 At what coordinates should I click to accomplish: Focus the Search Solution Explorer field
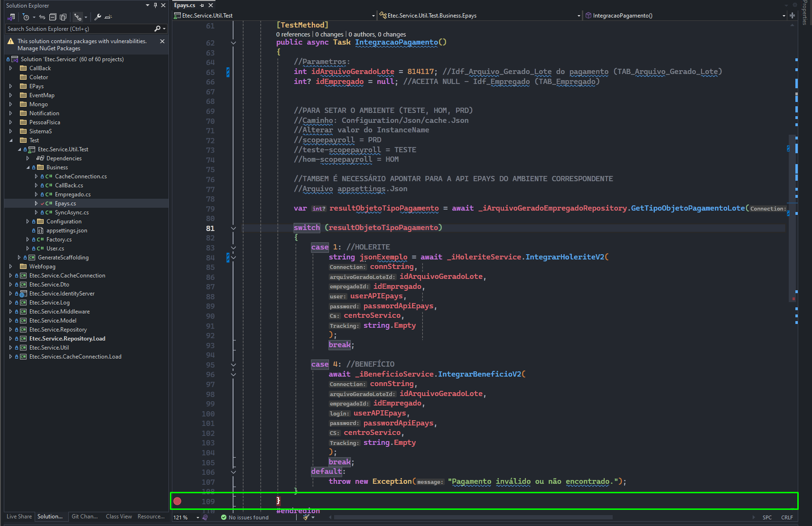pos(80,29)
